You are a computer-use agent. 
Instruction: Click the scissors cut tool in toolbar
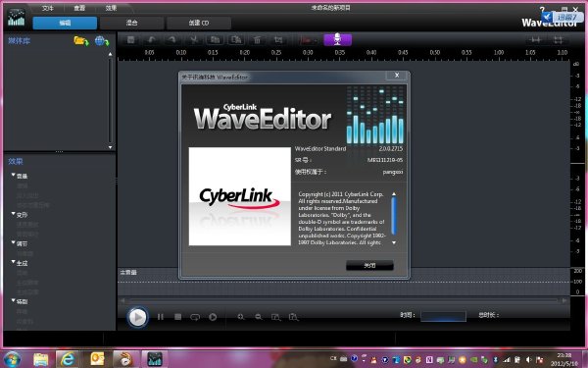(x=194, y=39)
